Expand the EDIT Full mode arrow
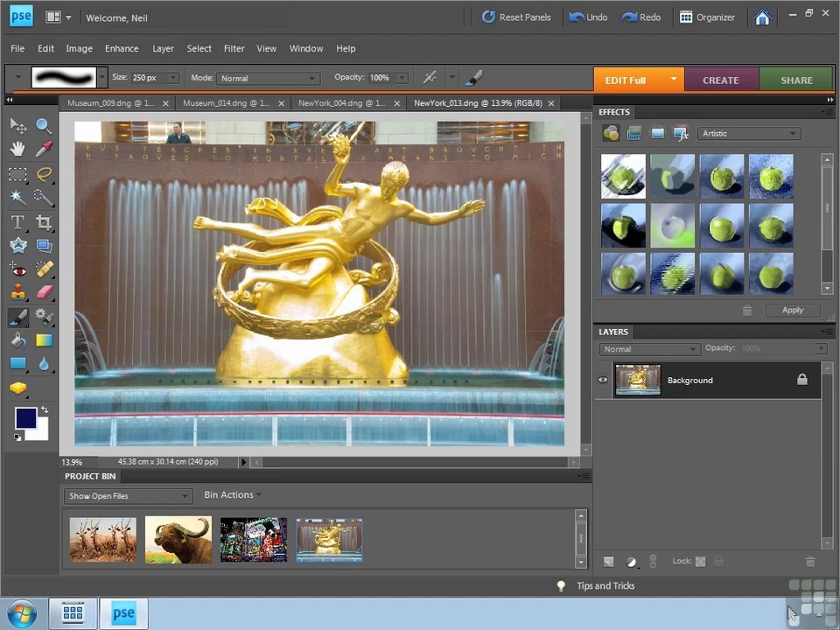This screenshot has height=630, width=840. click(674, 80)
